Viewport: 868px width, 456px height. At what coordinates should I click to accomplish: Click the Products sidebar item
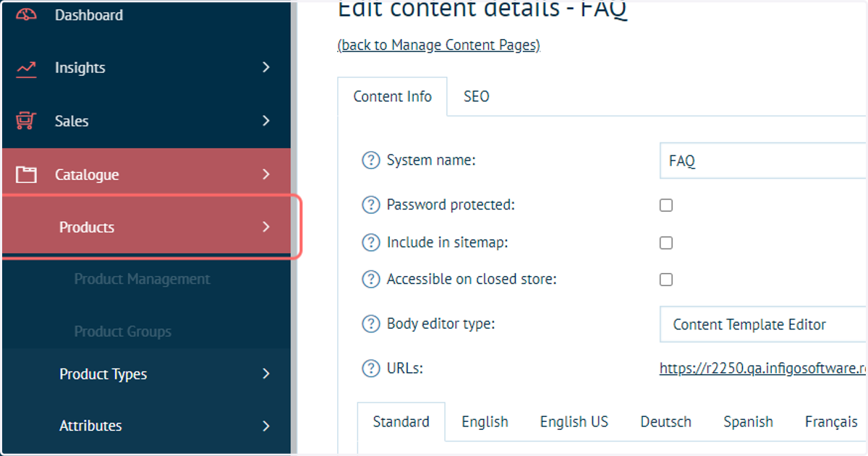click(145, 227)
